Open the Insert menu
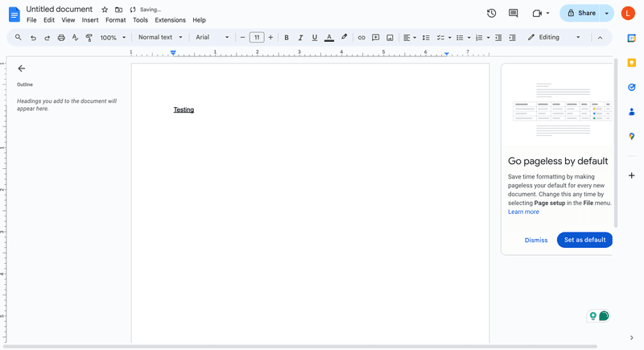 (x=90, y=20)
